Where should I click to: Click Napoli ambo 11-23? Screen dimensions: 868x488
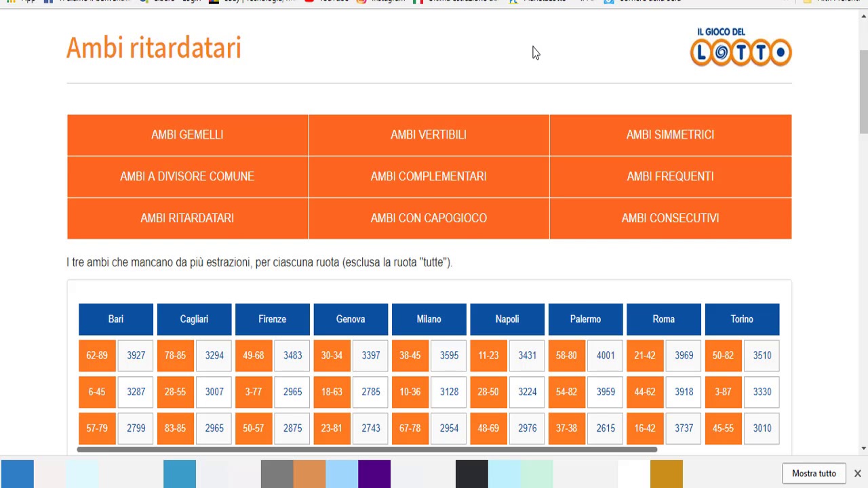pos(488,356)
